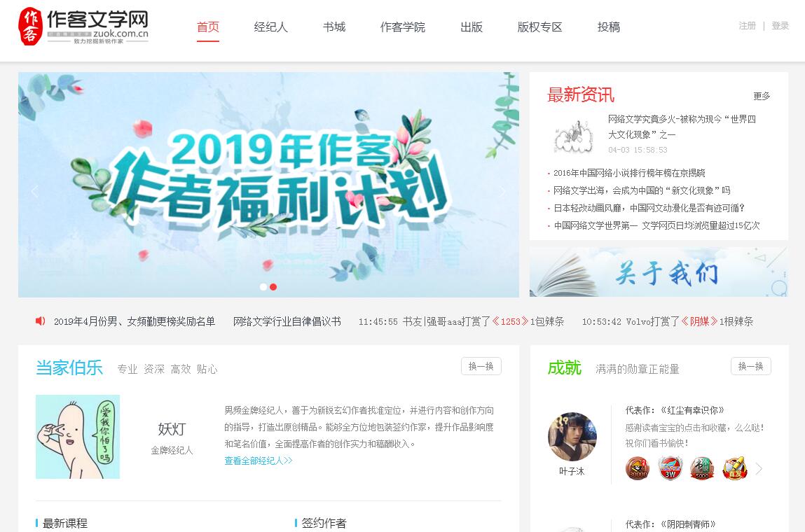Open the 3W achievement badge

[670, 468]
